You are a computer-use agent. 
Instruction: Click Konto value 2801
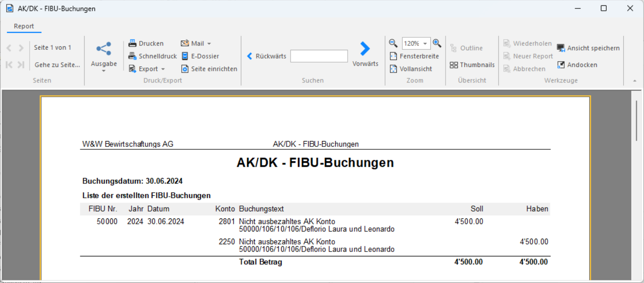(226, 222)
